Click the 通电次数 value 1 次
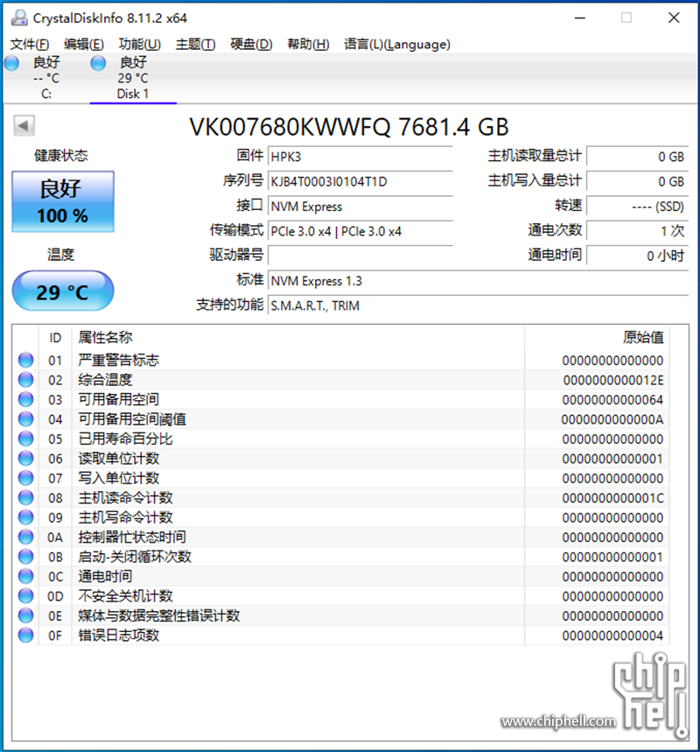Screen dimensions: 700x752 point(638,231)
